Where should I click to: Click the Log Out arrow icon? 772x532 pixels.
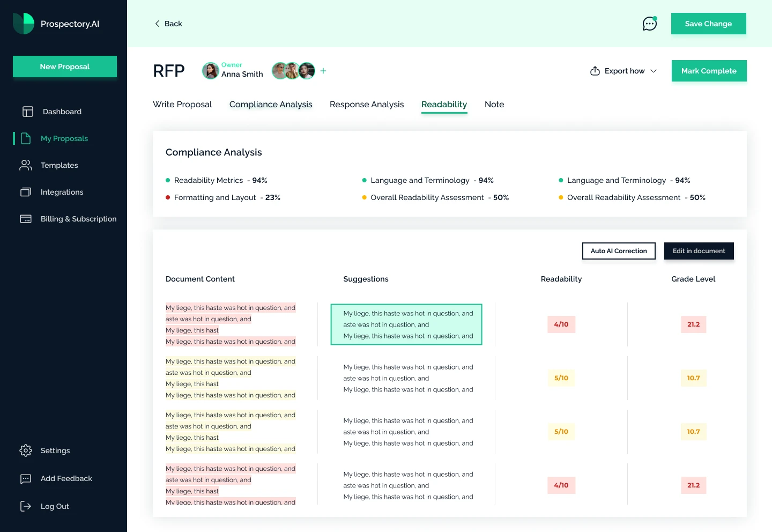26,506
